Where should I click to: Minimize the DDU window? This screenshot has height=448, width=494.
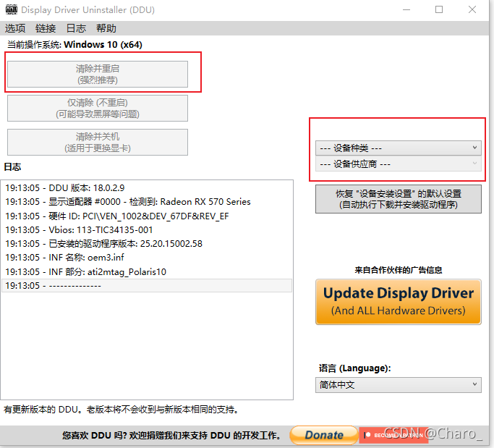406,10
